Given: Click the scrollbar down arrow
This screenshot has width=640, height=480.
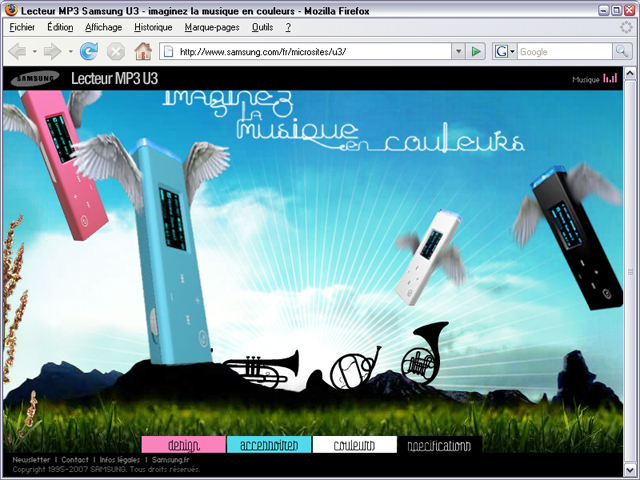Looking at the screenshot, I should [630, 469].
